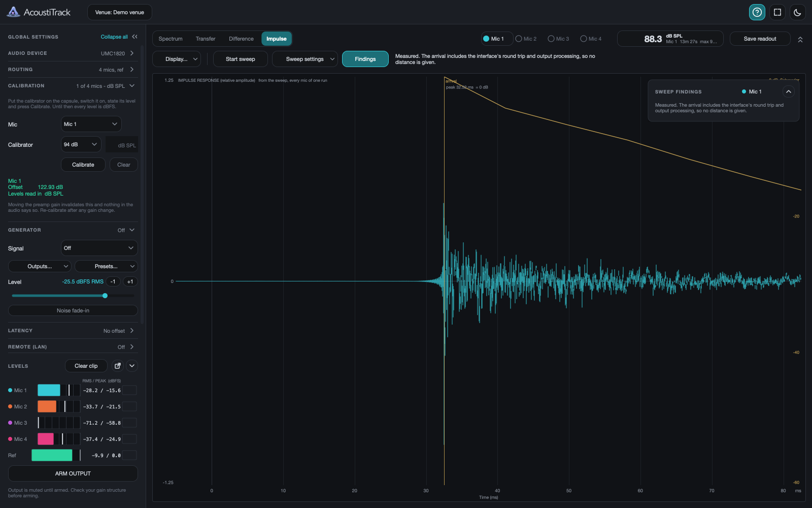The width and height of the screenshot is (812, 508).
Task: Pop out the Levels panel icon
Action: click(118, 366)
